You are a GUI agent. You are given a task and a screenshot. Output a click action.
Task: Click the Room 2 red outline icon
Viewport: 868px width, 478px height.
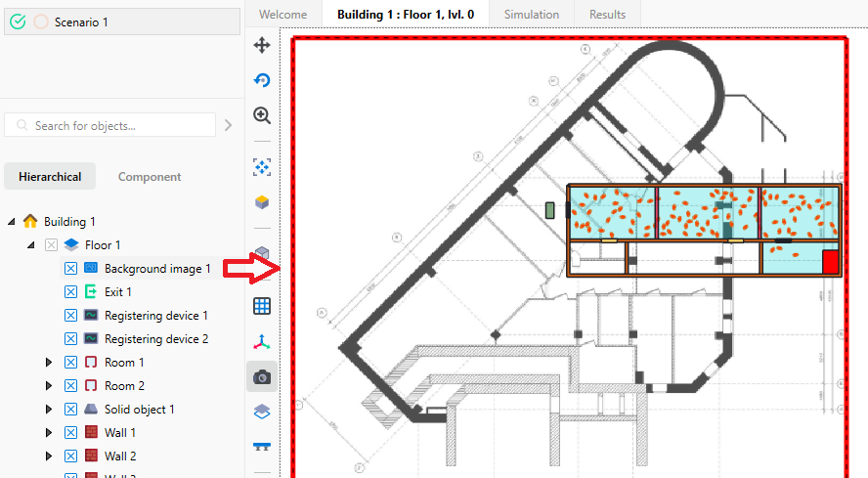click(x=91, y=385)
